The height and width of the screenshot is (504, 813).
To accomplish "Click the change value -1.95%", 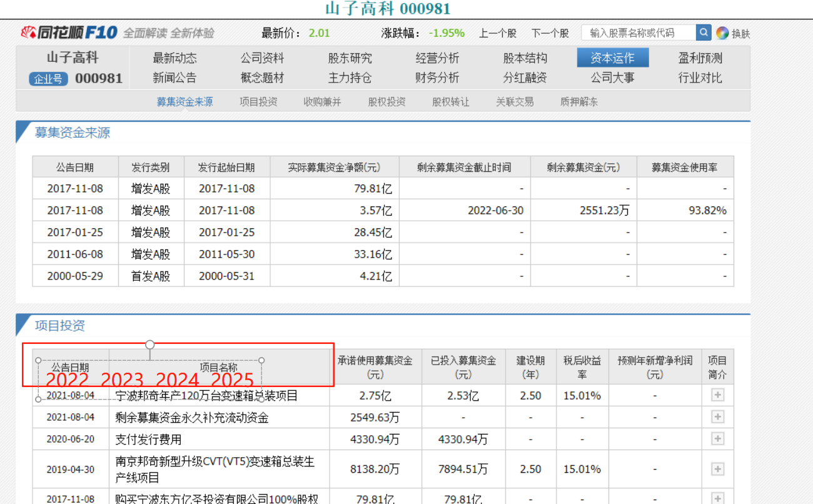I will [447, 33].
